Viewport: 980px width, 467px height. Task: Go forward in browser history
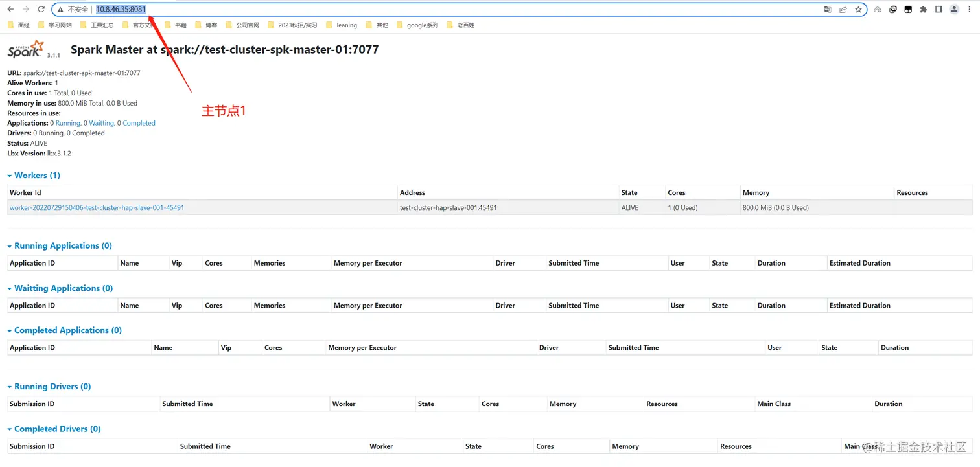(x=26, y=10)
